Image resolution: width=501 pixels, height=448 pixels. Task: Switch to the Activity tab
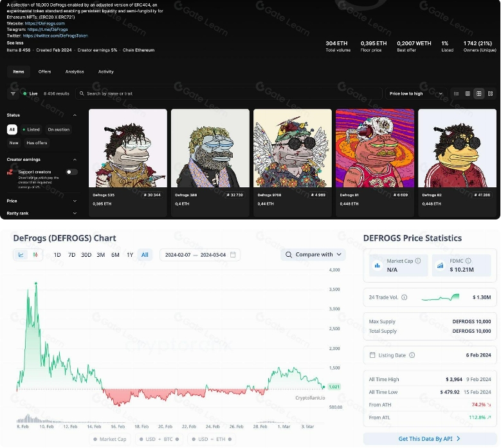(x=105, y=71)
